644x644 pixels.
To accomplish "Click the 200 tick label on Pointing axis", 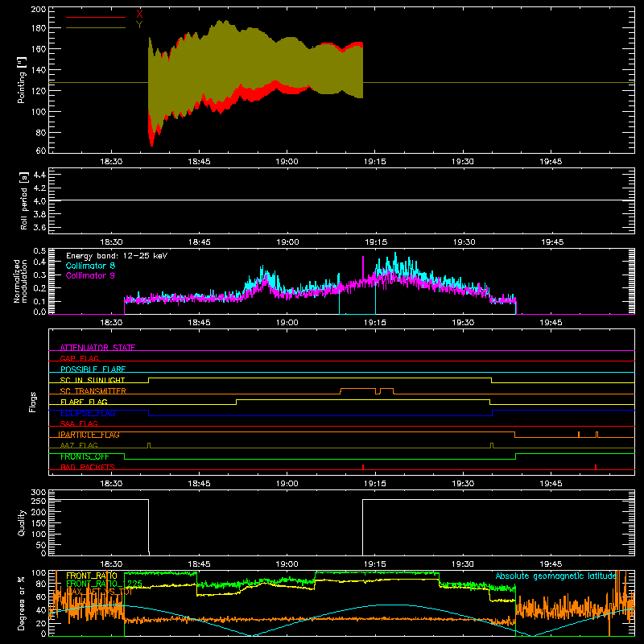I will 38,9.
